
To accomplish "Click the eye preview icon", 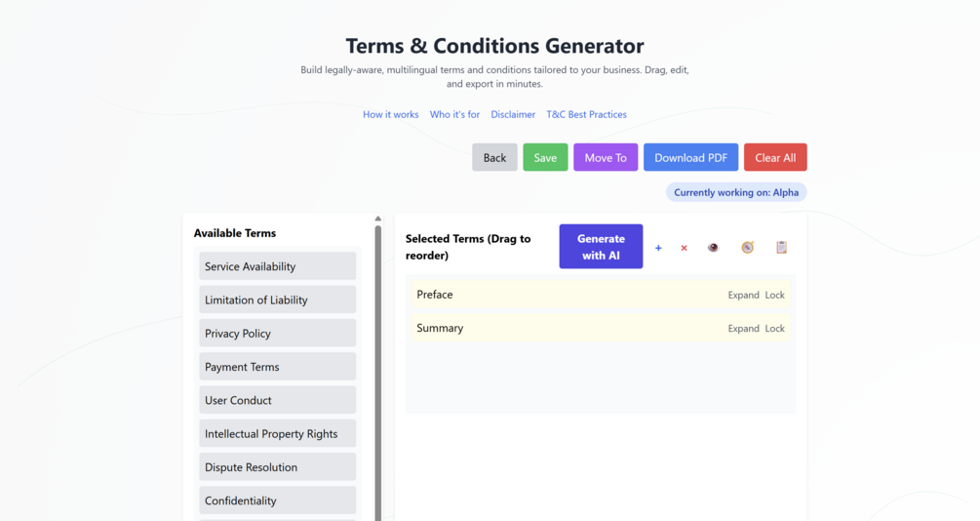I will pos(713,248).
